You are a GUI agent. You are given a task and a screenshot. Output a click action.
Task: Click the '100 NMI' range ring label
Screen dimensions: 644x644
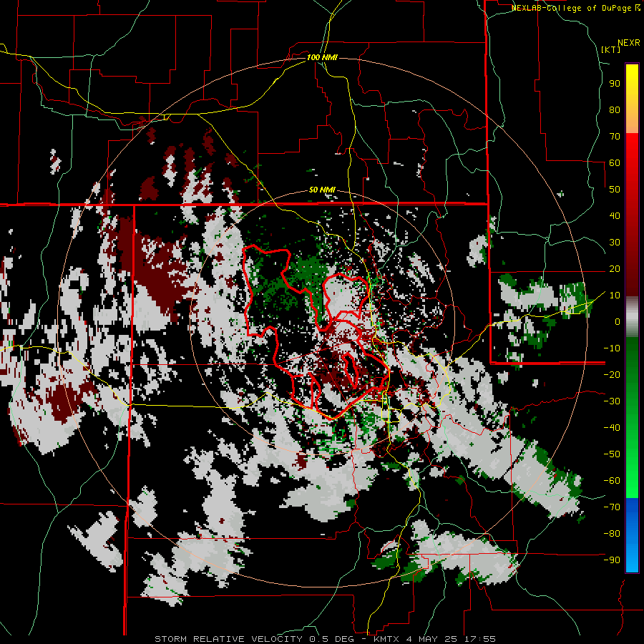[322, 57]
